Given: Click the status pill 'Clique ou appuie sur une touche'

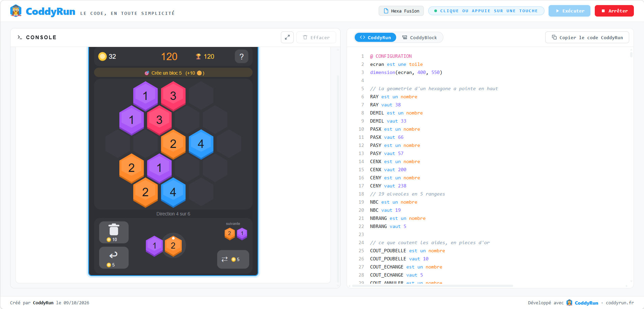Looking at the screenshot, I should (486, 11).
